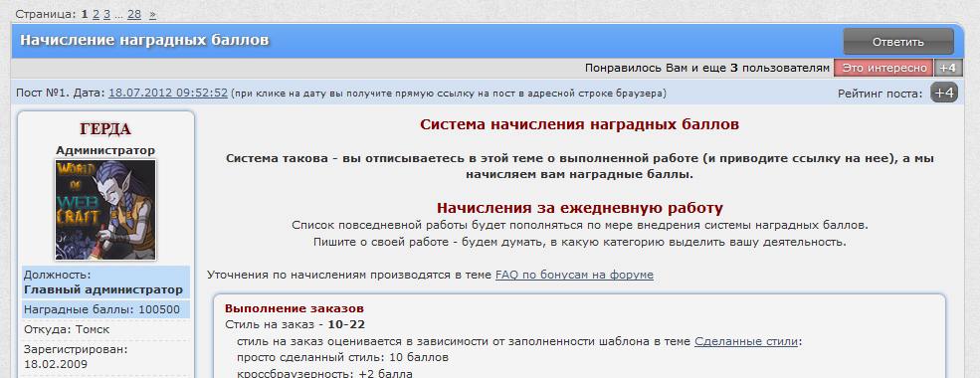980x378 pixels.
Task: Click the 'Выполнение заказов' section title
Action: [x=294, y=308]
